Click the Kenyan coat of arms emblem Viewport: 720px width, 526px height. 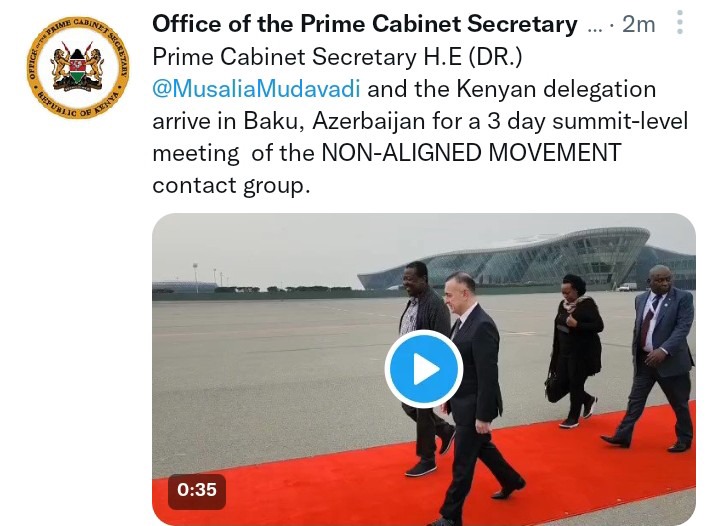77,67
